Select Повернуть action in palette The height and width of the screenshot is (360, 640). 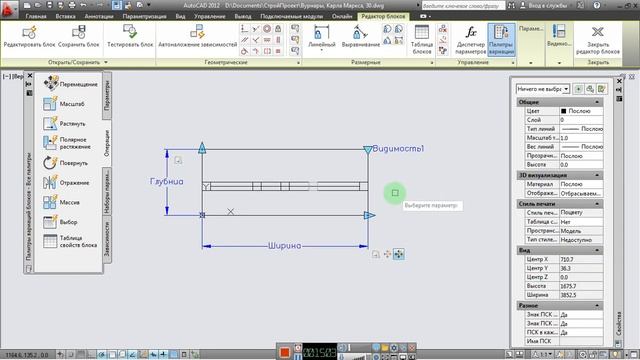tap(65, 162)
